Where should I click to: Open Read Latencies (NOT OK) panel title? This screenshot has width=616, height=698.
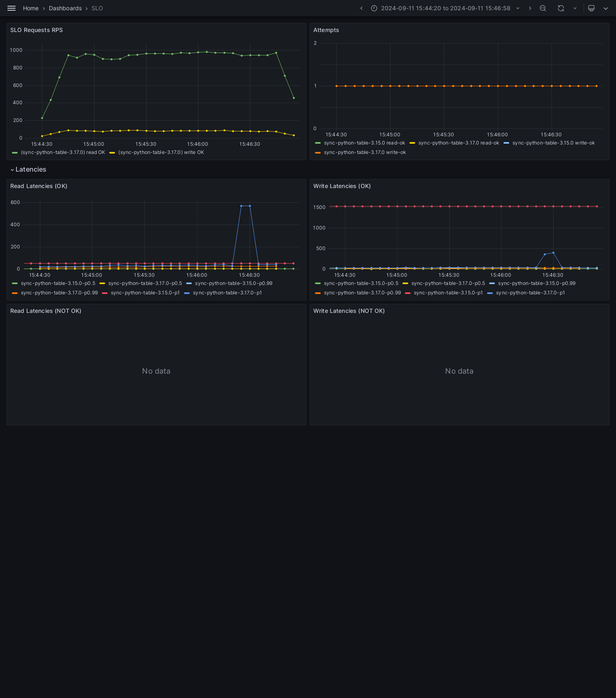tap(46, 311)
